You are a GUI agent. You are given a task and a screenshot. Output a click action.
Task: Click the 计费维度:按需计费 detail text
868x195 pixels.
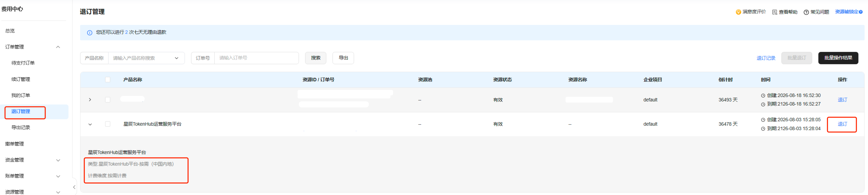107,176
